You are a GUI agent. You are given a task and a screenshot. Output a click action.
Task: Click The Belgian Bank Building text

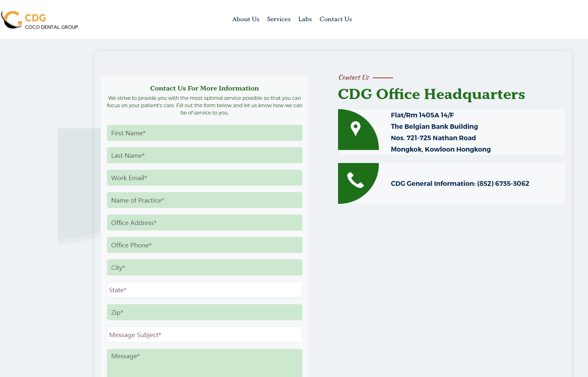point(434,126)
